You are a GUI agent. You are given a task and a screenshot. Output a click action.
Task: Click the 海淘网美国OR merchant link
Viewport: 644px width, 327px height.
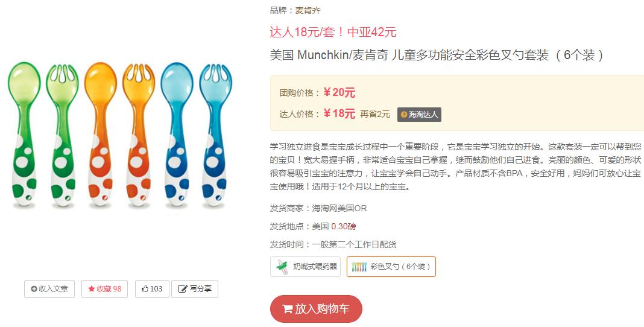(339, 208)
